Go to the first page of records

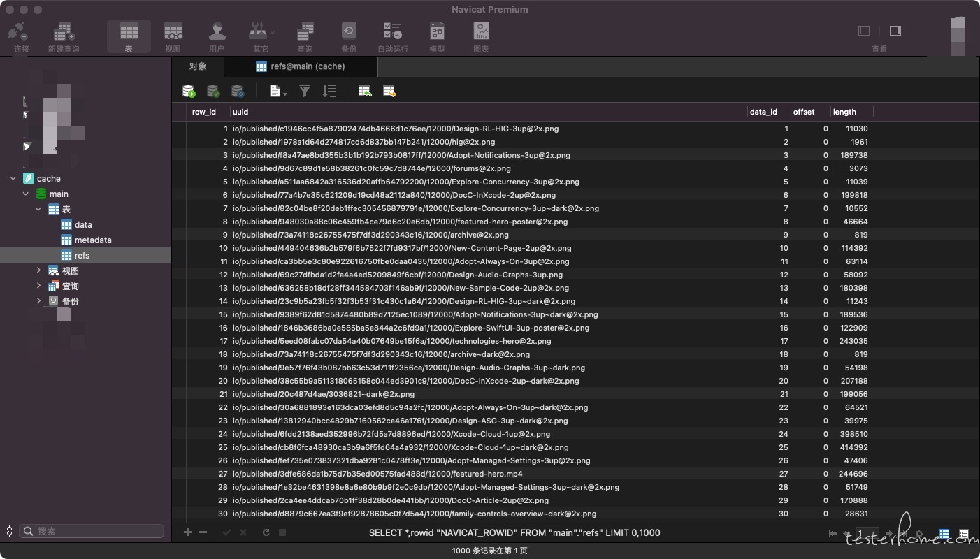[833, 534]
